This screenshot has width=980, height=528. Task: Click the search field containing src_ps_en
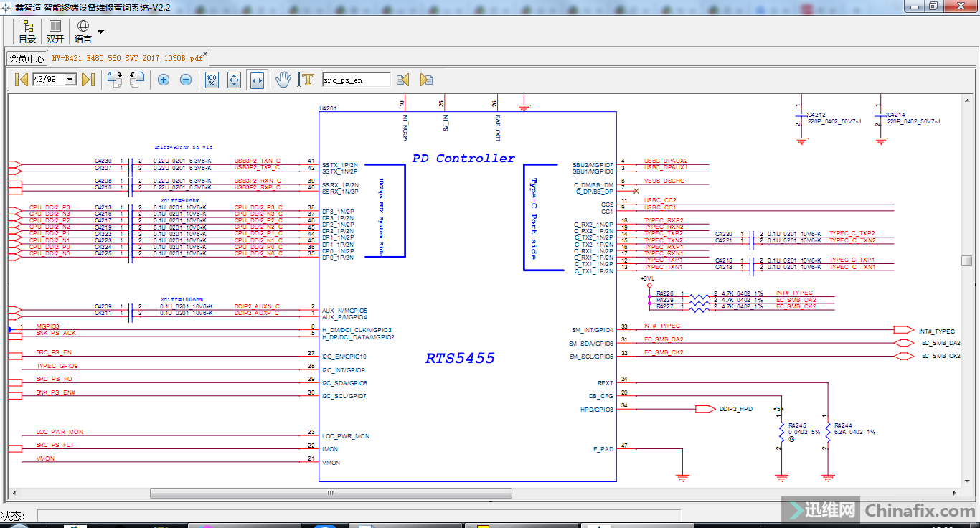coord(356,80)
